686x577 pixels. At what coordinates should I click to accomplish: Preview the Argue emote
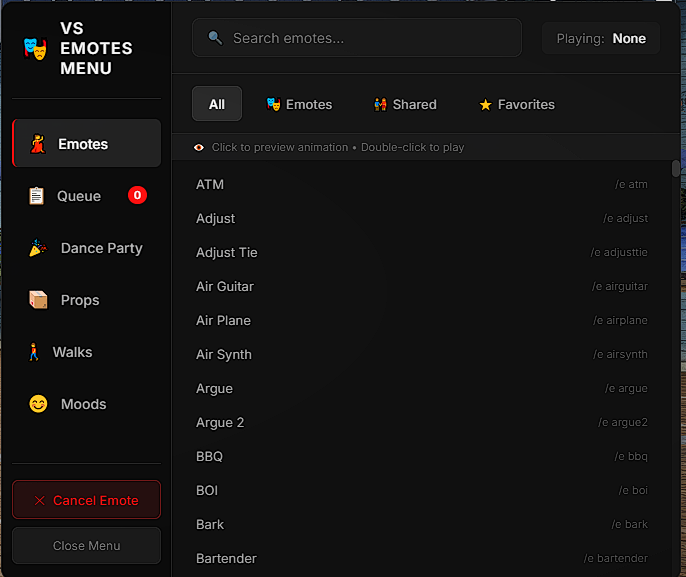[x=422, y=388]
